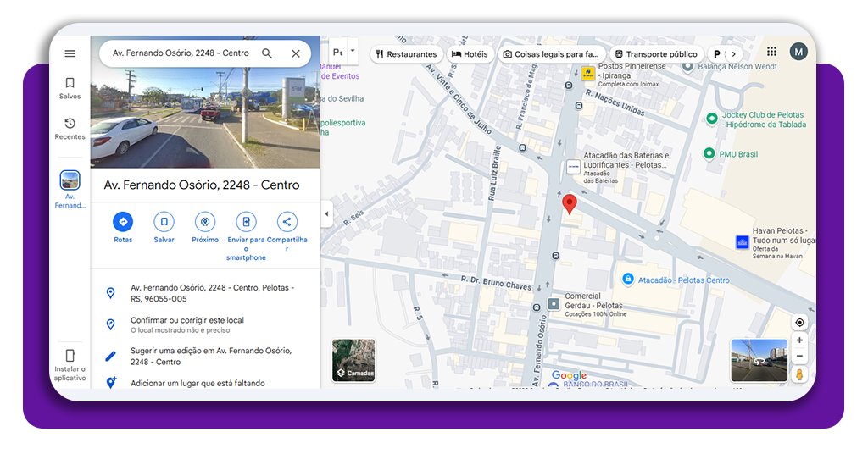Viewport: 868px width, 454px height.
Task: Click the Comercial Gerdau - Pelotas marker
Action: 554,303
